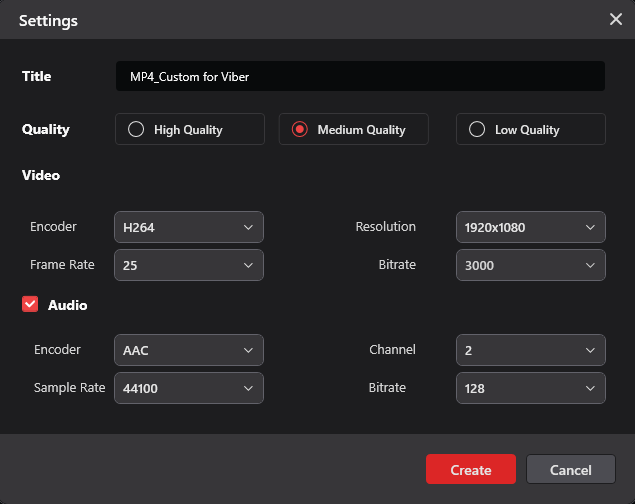Open Sample Rate dropdown showing 44100
Viewport: 635px width, 504px height.
189,388
